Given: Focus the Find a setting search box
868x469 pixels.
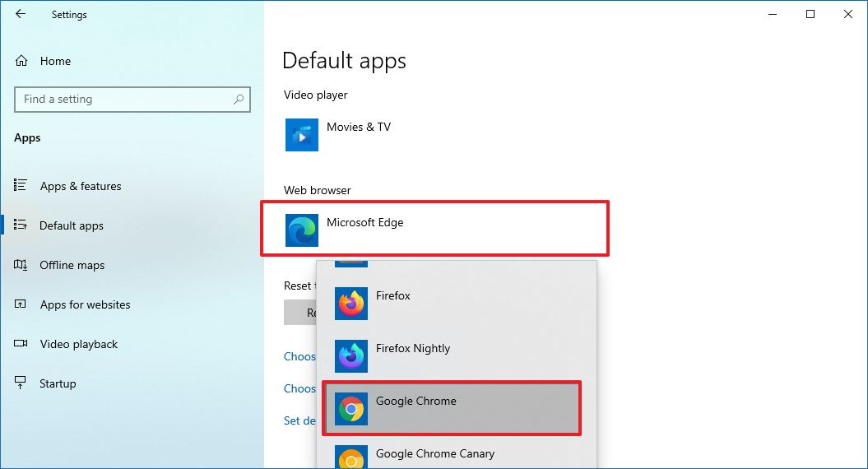Looking at the screenshot, I should click(x=132, y=100).
